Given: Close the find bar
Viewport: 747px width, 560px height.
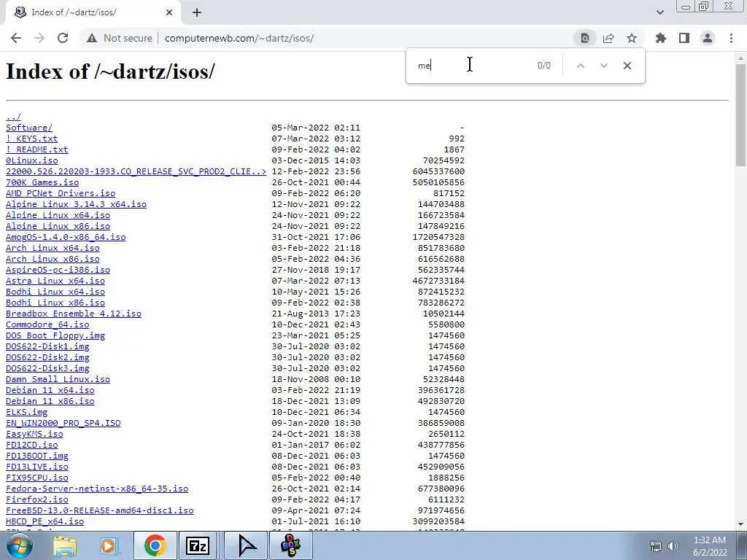Looking at the screenshot, I should 627,66.
